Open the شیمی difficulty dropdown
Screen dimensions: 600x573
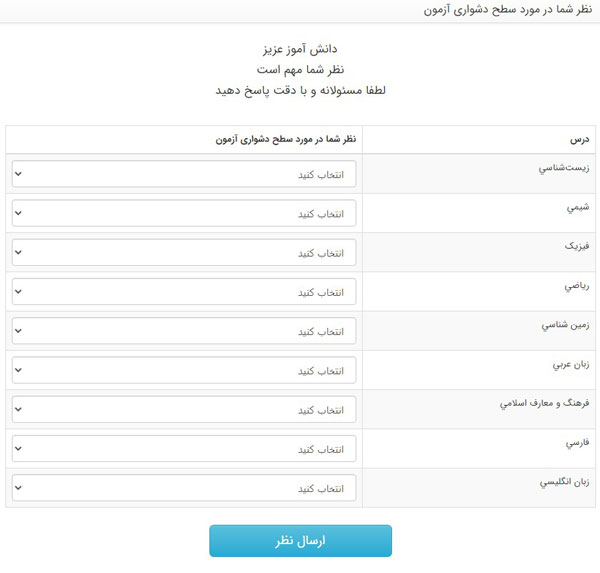[x=183, y=213]
